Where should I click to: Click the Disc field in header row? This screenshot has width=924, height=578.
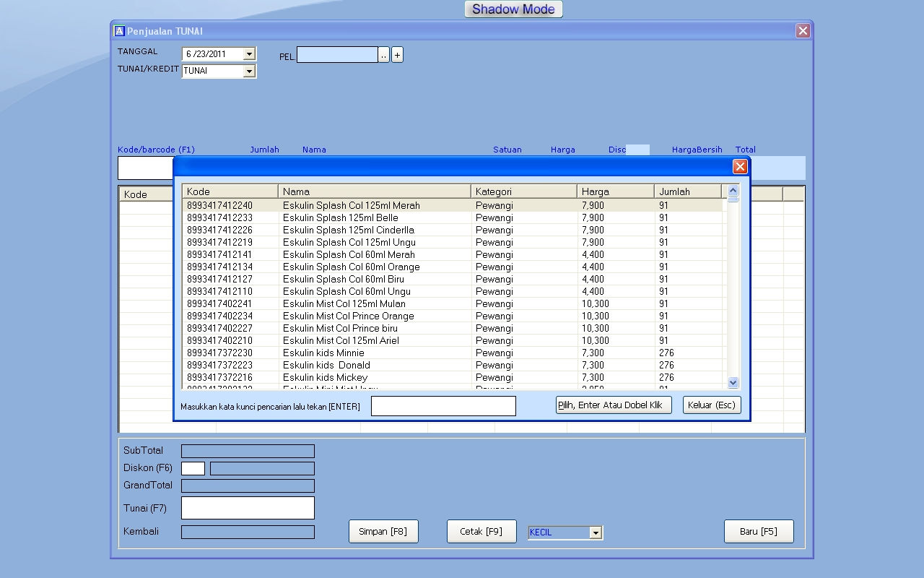638,150
